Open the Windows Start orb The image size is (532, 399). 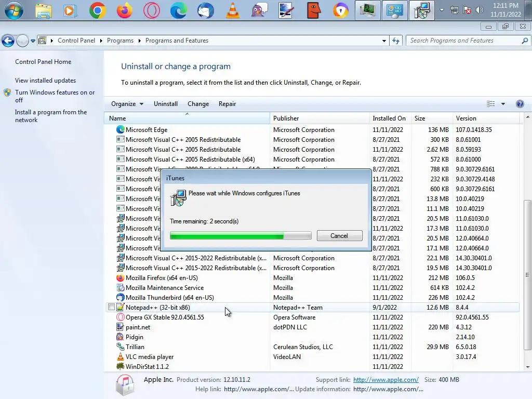14,10
